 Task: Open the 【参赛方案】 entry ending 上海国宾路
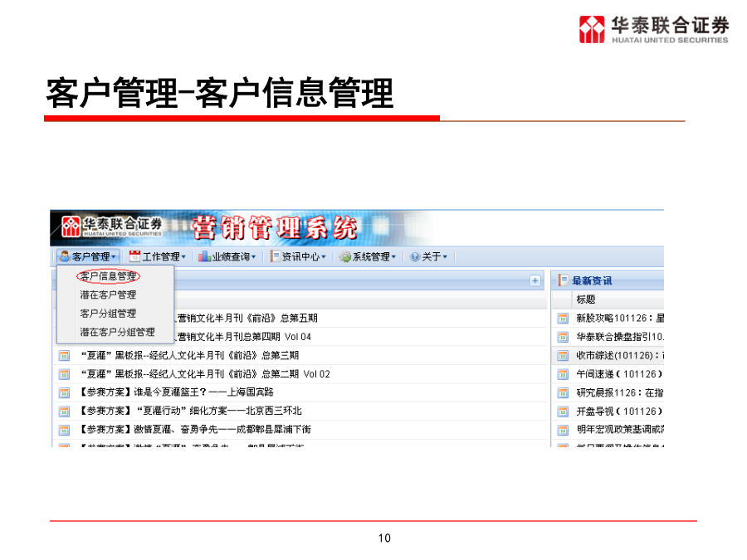tap(176, 392)
